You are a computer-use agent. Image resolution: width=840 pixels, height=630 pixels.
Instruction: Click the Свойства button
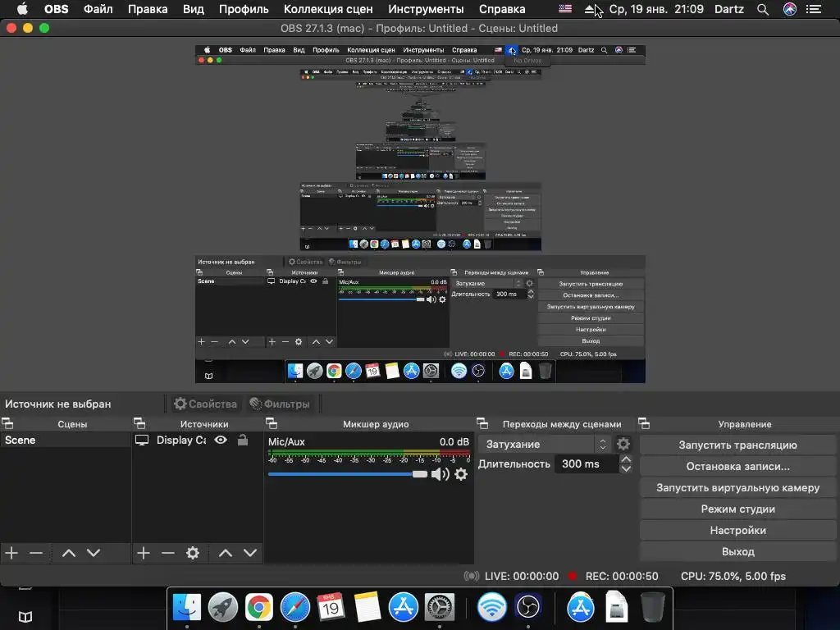(206, 404)
